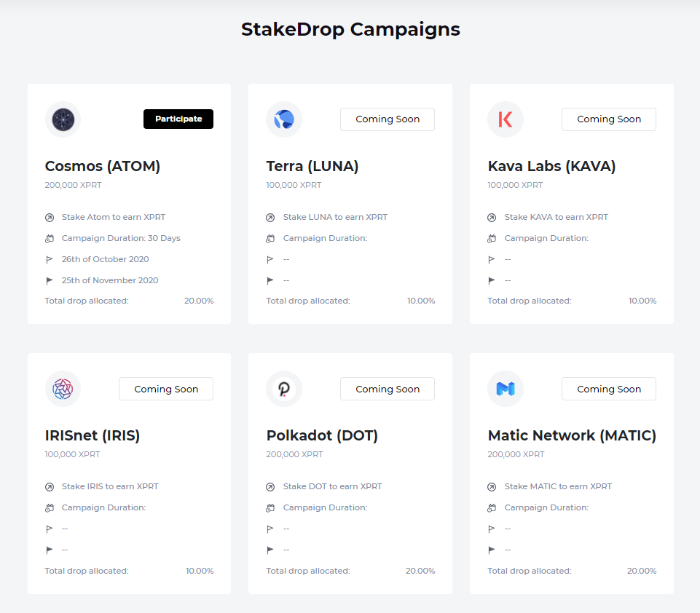Select the IRISnet (IRIS) title
Image resolution: width=700 pixels, height=613 pixels.
(x=93, y=435)
